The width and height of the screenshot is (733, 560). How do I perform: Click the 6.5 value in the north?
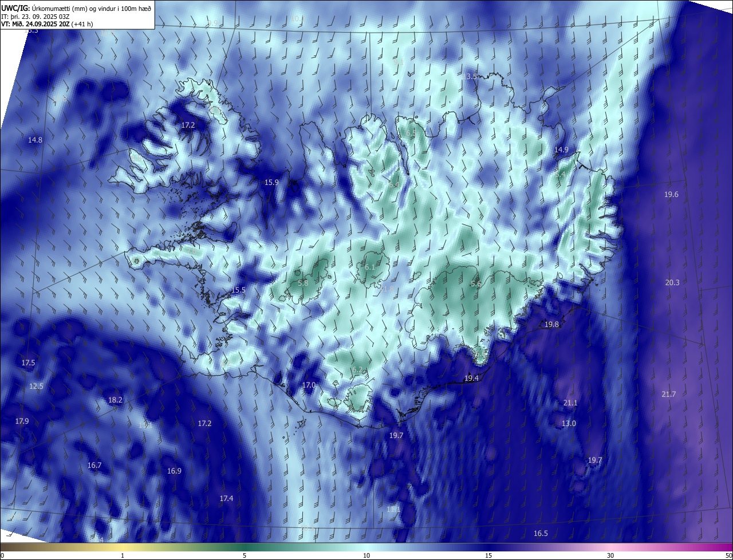click(x=411, y=133)
